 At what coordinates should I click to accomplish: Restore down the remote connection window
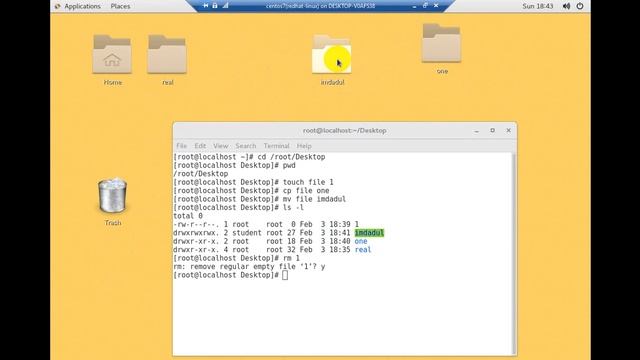[425, 6]
